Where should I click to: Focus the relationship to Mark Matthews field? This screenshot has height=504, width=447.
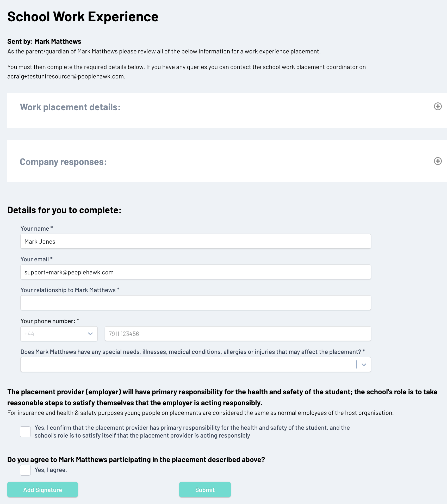tap(196, 303)
